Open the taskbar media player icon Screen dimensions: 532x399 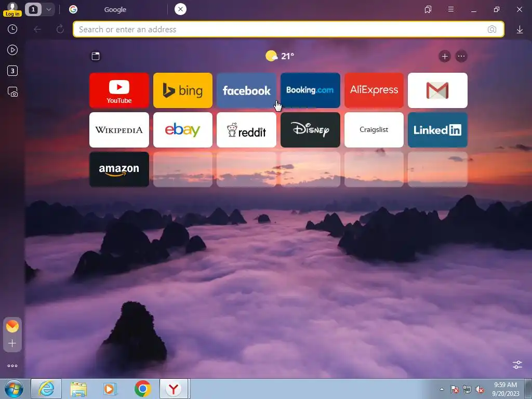tap(110, 389)
